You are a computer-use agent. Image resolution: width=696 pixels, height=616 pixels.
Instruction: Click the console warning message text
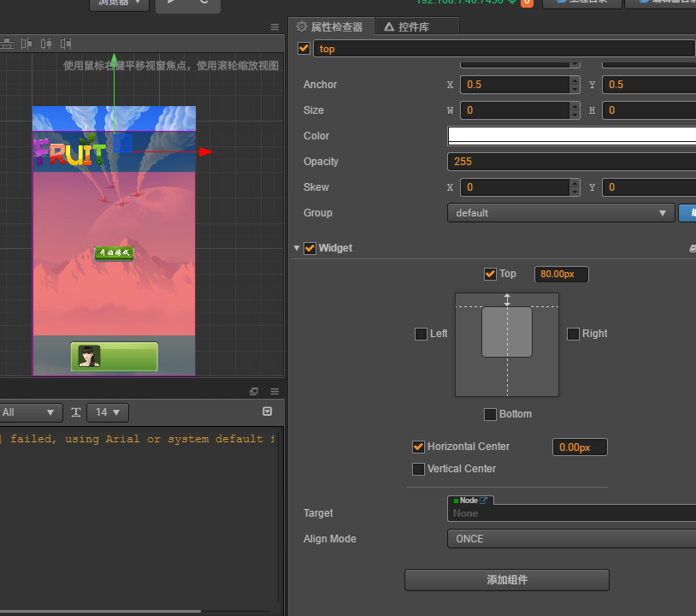(x=138, y=439)
